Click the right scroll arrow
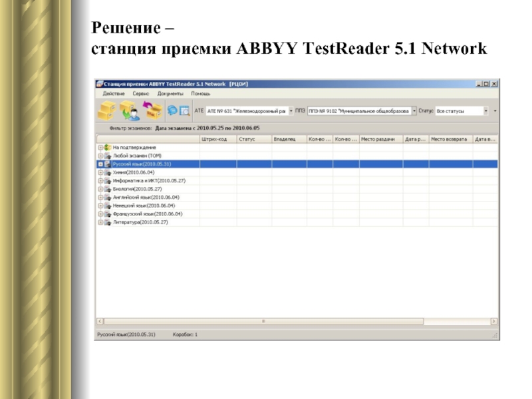Screen dimensions: 532x399 494,321
